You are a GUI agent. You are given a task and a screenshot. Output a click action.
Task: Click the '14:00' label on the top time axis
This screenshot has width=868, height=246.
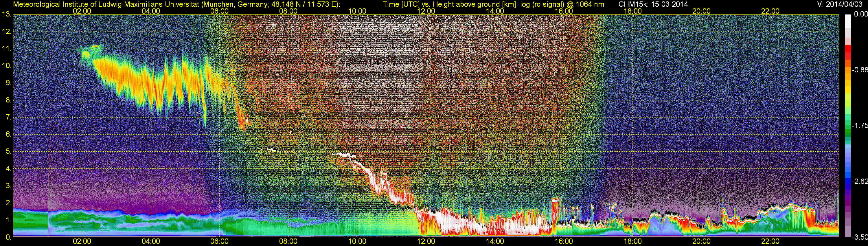point(495,11)
